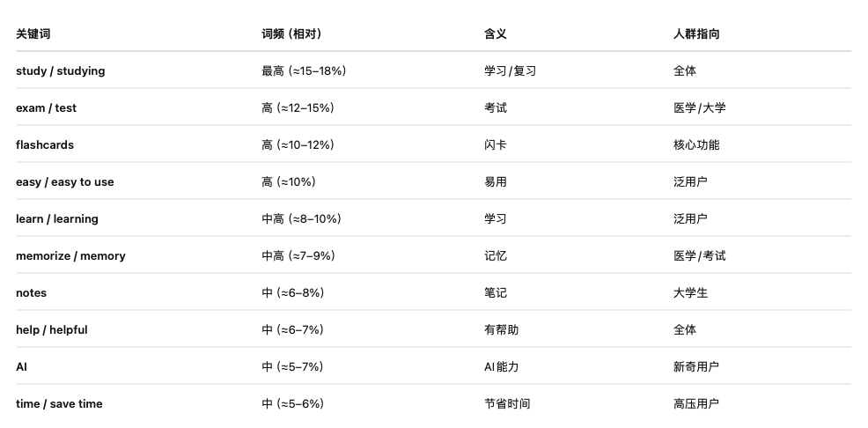
Task: Click the 最高 (≈15–18%) frequency cell
Action: pos(304,71)
